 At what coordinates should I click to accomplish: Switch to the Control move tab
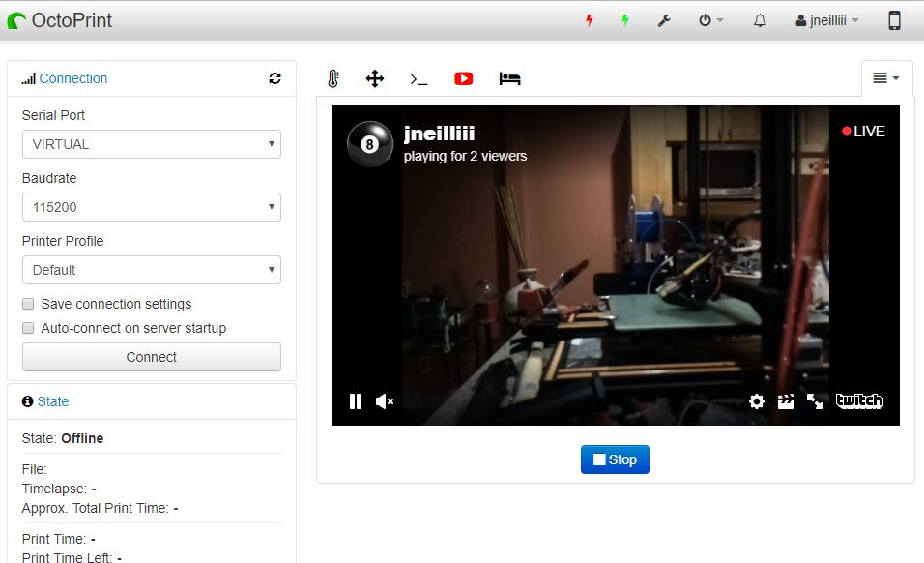tap(375, 78)
